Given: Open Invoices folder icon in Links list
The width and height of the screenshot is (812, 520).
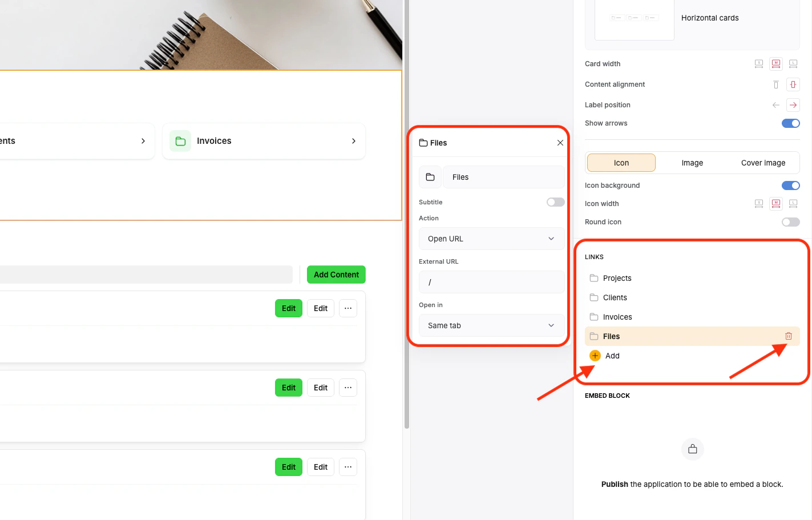Looking at the screenshot, I should point(594,317).
